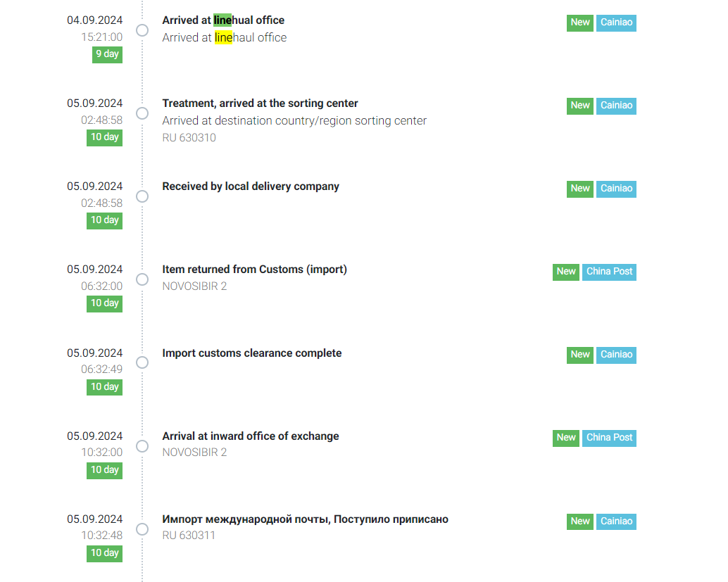Click New badge beside Import customs clearance complete
The image size is (728, 582).
tap(580, 355)
